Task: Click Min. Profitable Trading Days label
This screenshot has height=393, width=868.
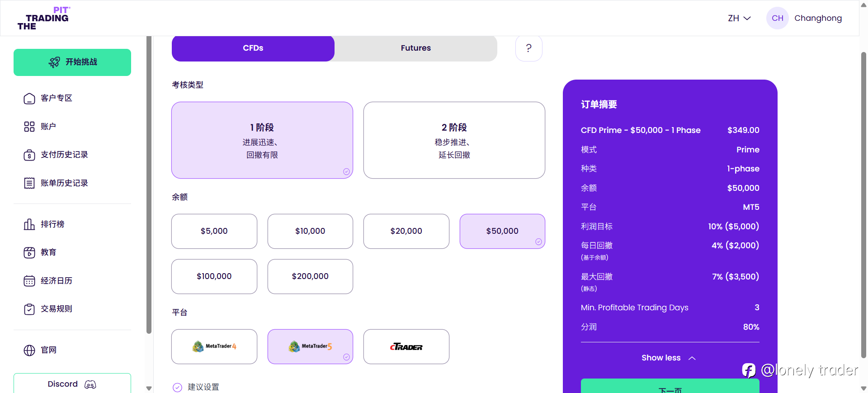Action: pyautogui.click(x=635, y=308)
